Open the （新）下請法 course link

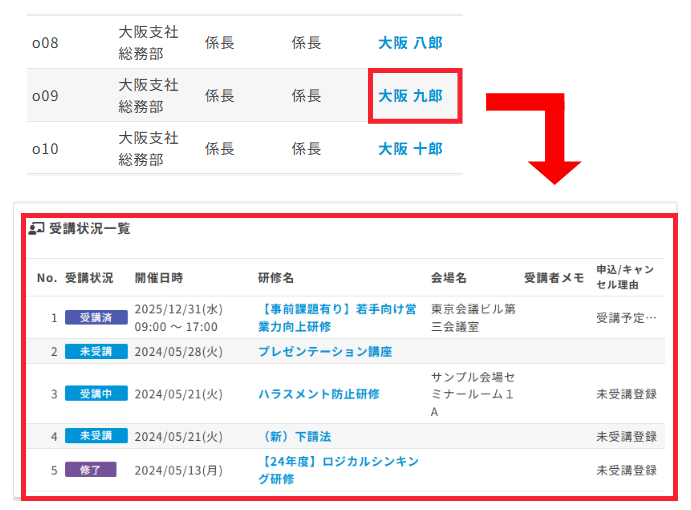pos(295,436)
